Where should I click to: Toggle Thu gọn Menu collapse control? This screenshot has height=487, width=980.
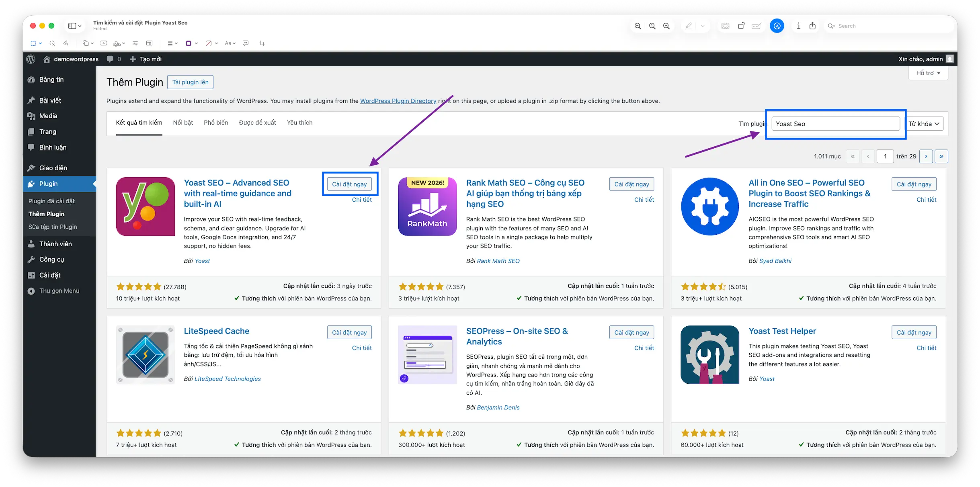click(59, 291)
